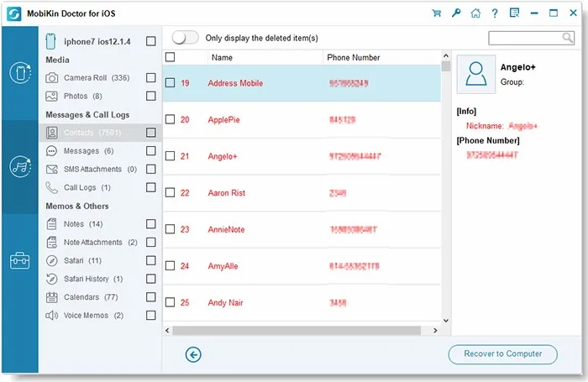Screen dimensions: 588x382
Task: Click the back arrow button
Action: (193, 355)
